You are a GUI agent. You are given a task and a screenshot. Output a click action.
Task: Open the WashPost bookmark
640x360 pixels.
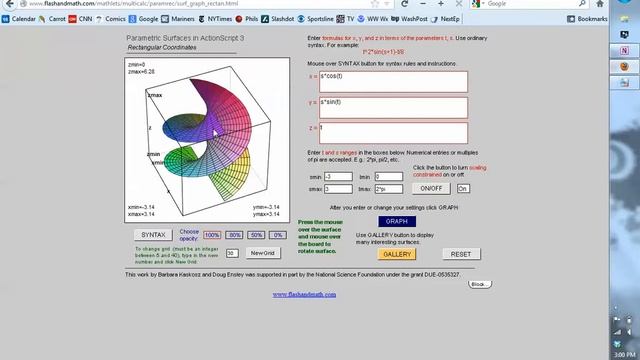tap(409, 19)
